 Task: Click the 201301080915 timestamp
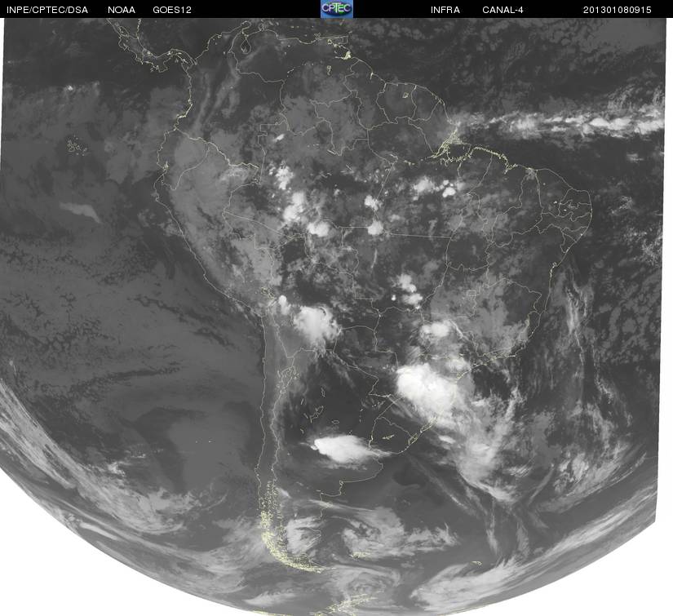[617, 10]
